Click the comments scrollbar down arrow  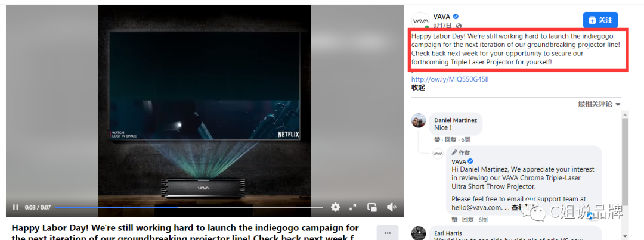pos(625,236)
